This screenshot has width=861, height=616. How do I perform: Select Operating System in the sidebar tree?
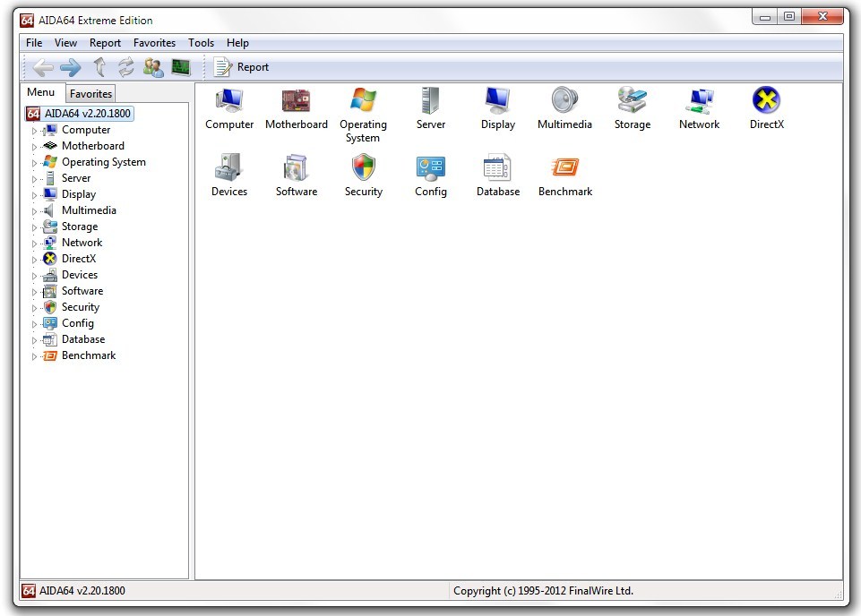coord(103,162)
